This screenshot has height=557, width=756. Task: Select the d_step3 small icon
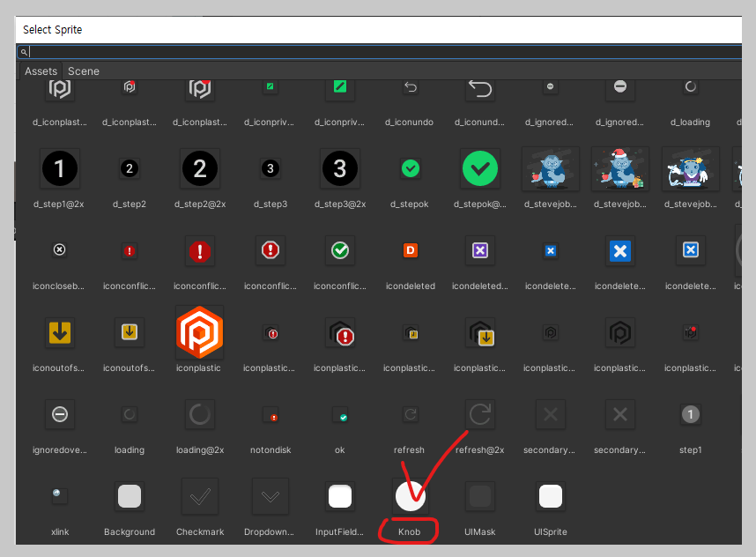[270, 168]
